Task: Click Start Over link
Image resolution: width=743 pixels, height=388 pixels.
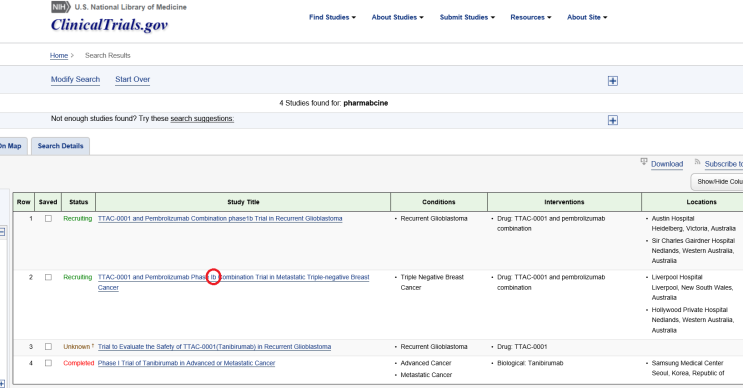Action: (133, 79)
